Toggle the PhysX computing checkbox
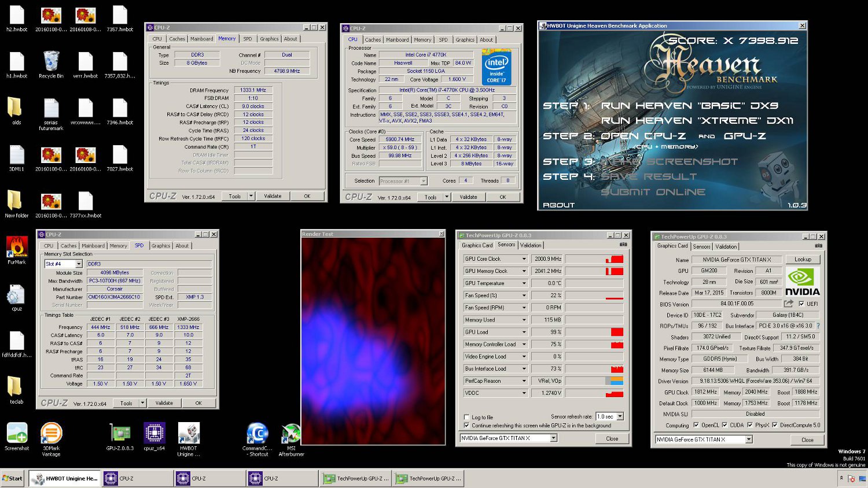 pos(750,425)
